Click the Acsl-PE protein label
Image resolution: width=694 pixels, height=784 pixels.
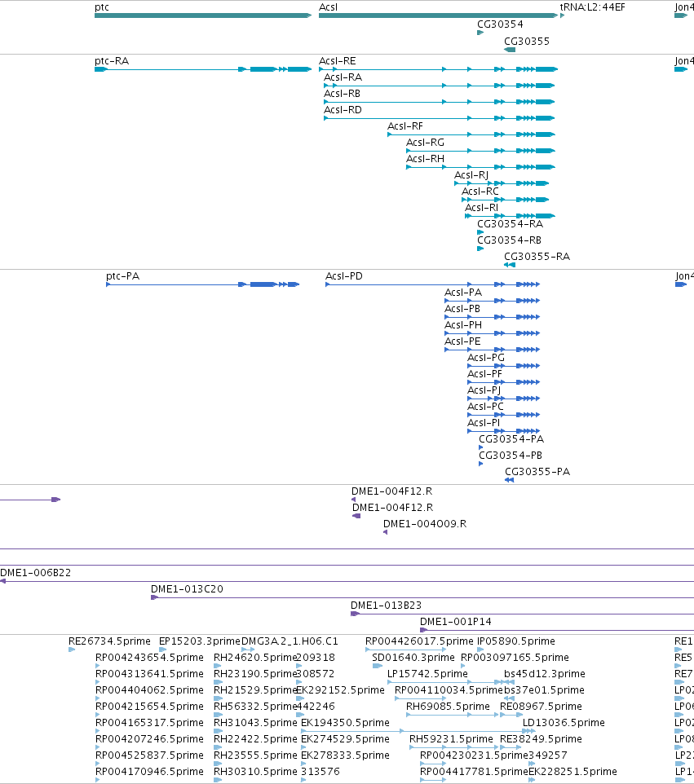tap(462, 341)
